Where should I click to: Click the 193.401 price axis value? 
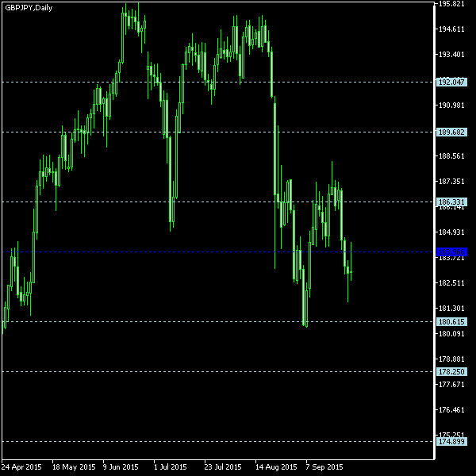pos(451,55)
